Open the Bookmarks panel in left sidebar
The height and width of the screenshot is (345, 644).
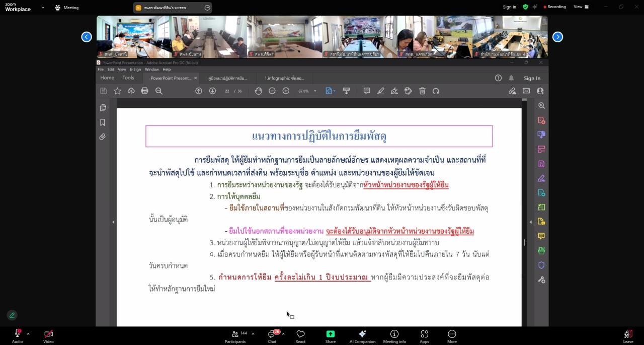pos(103,122)
